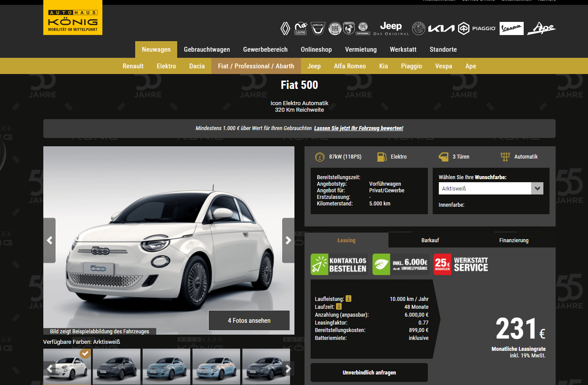Click the 6.000€ Umweltprämie badge
The width and height of the screenshot is (588, 385).
pyautogui.click(x=401, y=265)
